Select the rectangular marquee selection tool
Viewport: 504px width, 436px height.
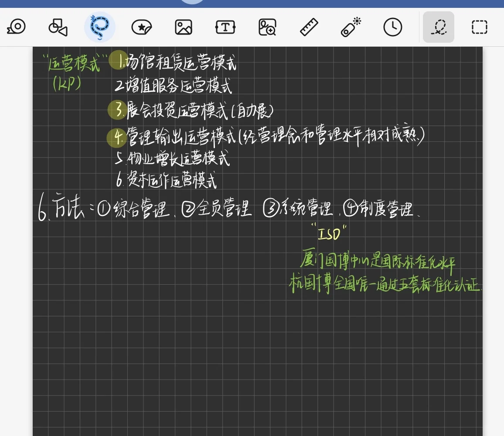click(x=479, y=27)
